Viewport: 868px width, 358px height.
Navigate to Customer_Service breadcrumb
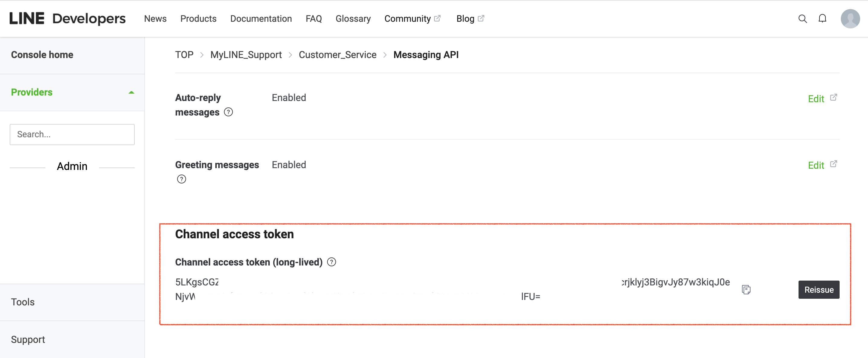tap(337, 55)
